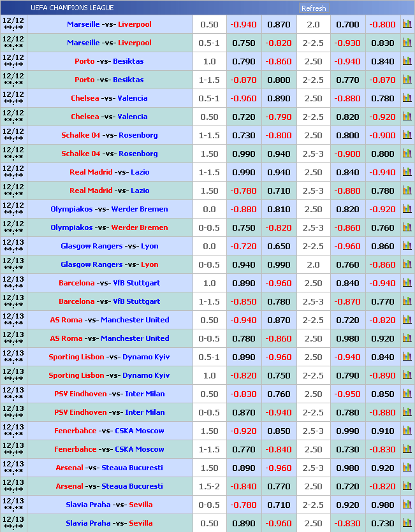
Task: Click the 0.910 odds for Fenerbahce-CSKA Moscow
Action: pyautogui.click(x=382, y=431)
